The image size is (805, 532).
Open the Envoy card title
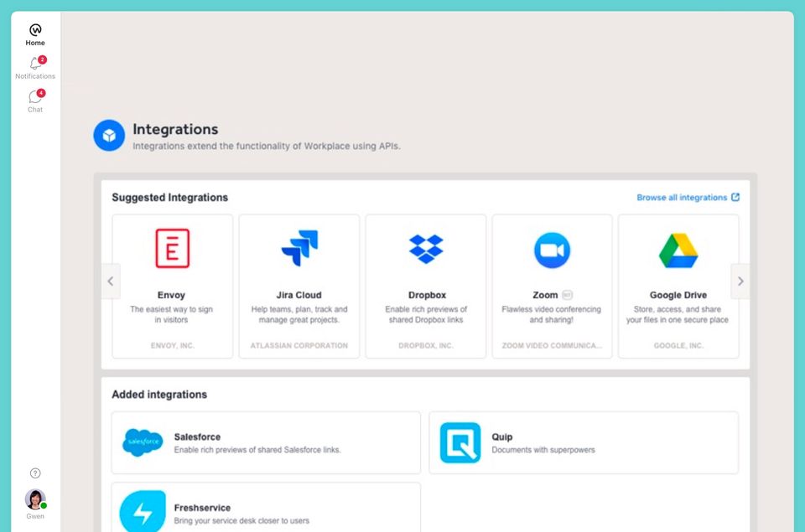[x=171, y=295]
